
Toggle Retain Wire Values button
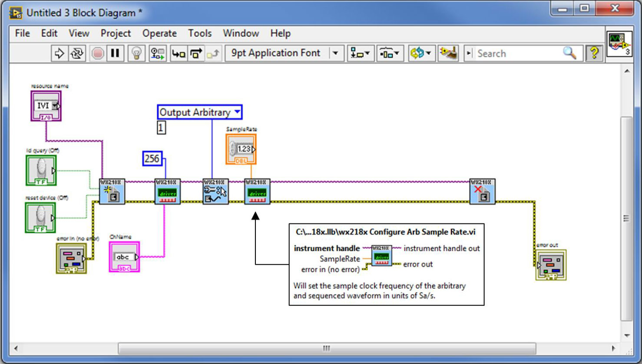tap(157, 53)
